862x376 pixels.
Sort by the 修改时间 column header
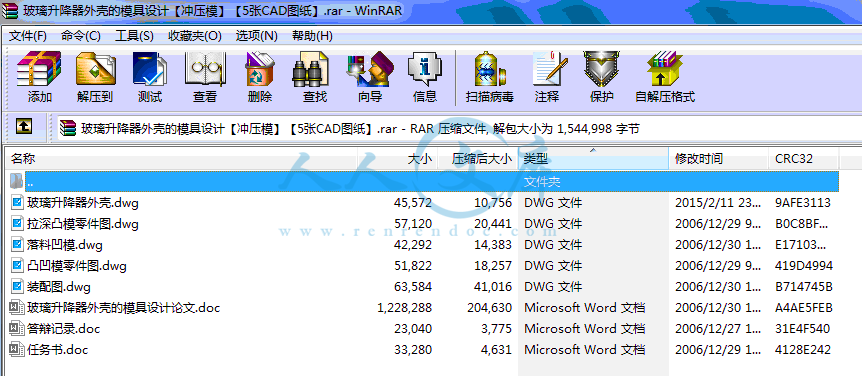(719, 159)
